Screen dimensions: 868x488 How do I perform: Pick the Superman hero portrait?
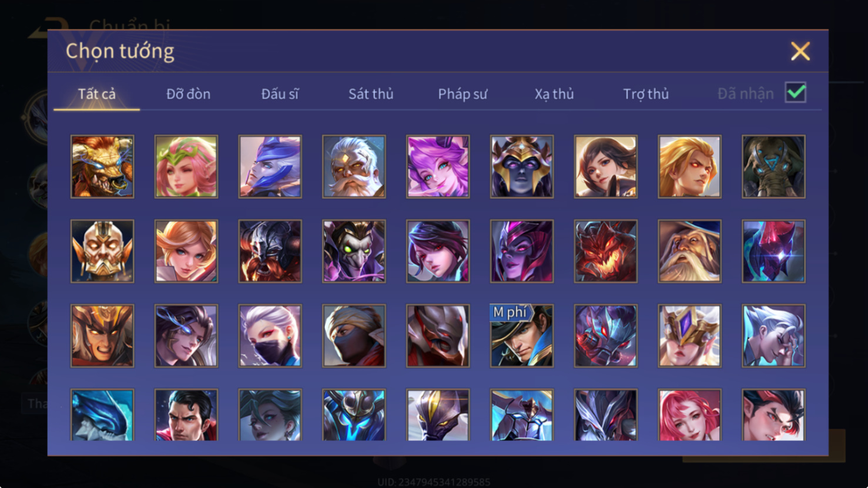(186, 415)
